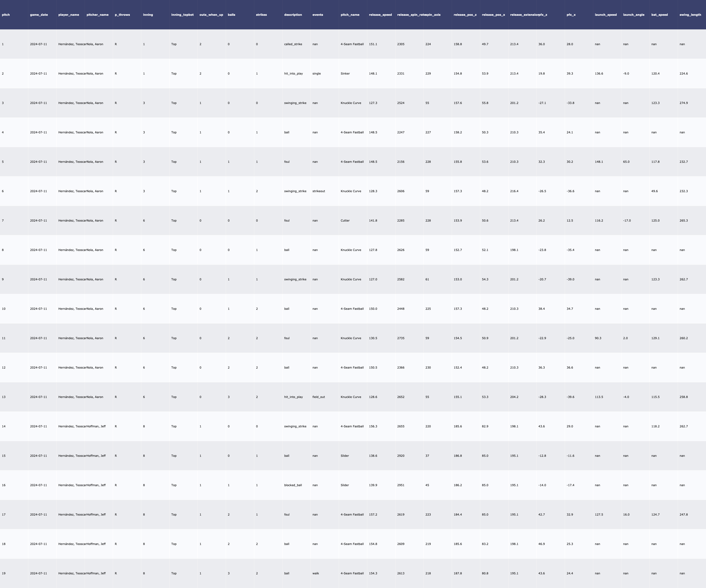Click the 'strikeout' events cell in row 6

click(x=318, y=191)
